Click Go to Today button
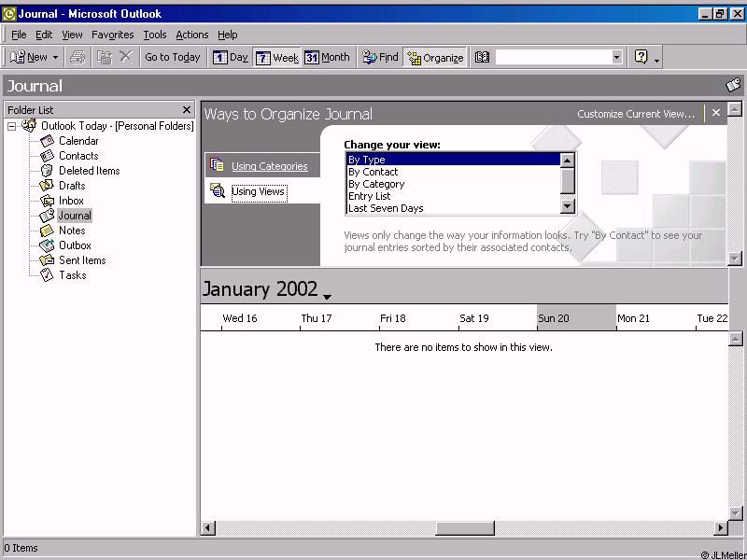 pyautogui.click(x=173, y=57)
